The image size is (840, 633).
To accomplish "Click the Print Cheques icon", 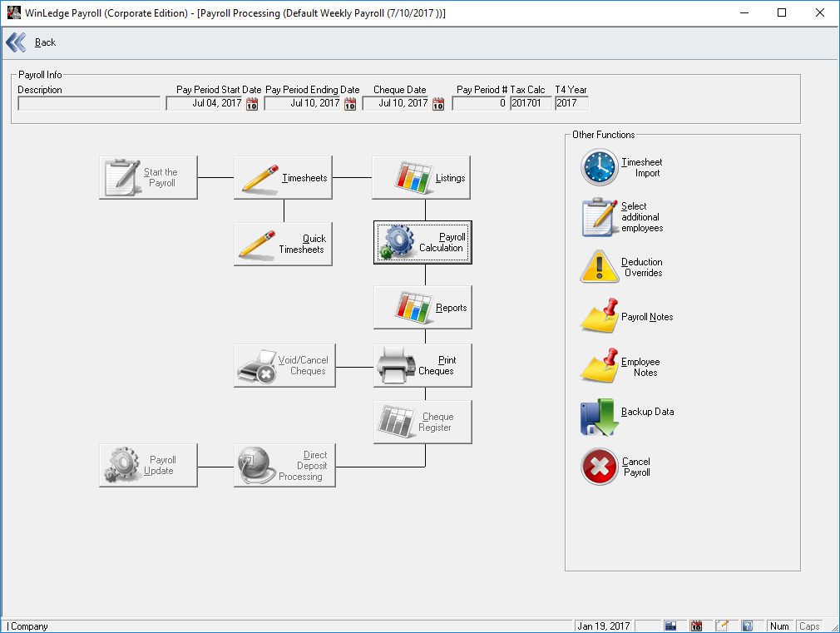I will pyautogui.click(x=421, y=365).
